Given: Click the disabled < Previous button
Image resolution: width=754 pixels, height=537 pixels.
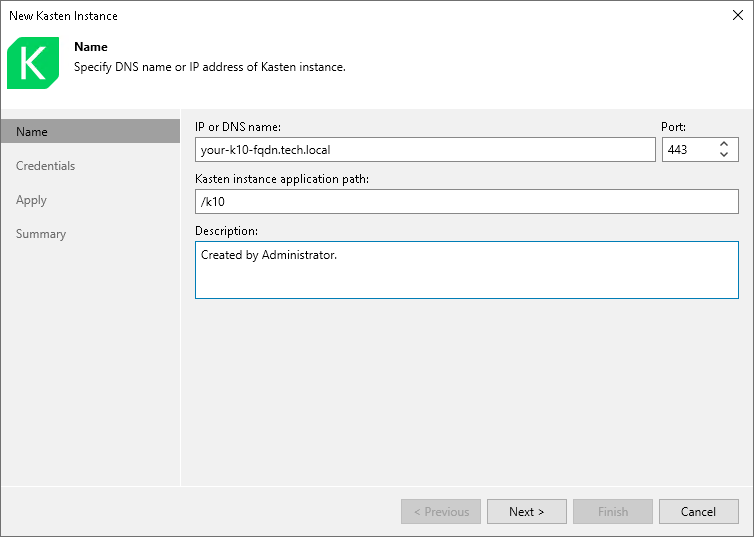Looking at the screenshot, I should point(441,512).
